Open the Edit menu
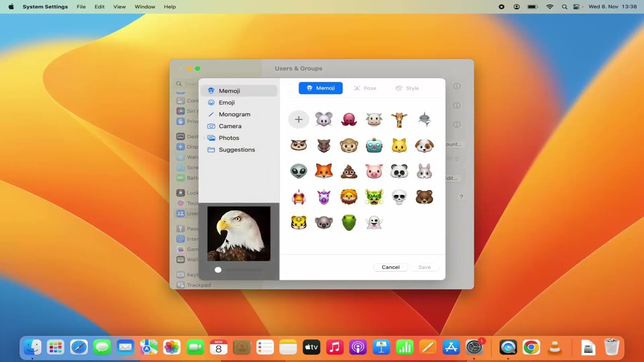This screenshot has width=644, height=362. click(100, 7)
